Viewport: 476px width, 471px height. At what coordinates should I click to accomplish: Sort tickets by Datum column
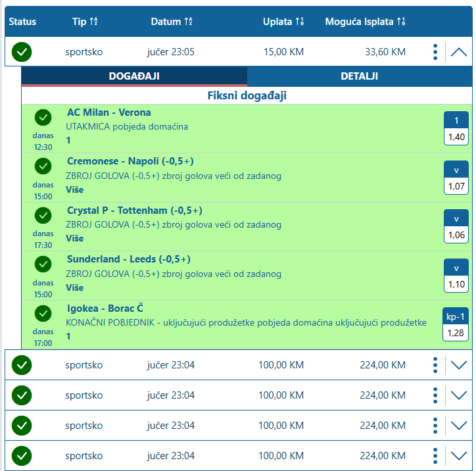click(x=172, y=22)
